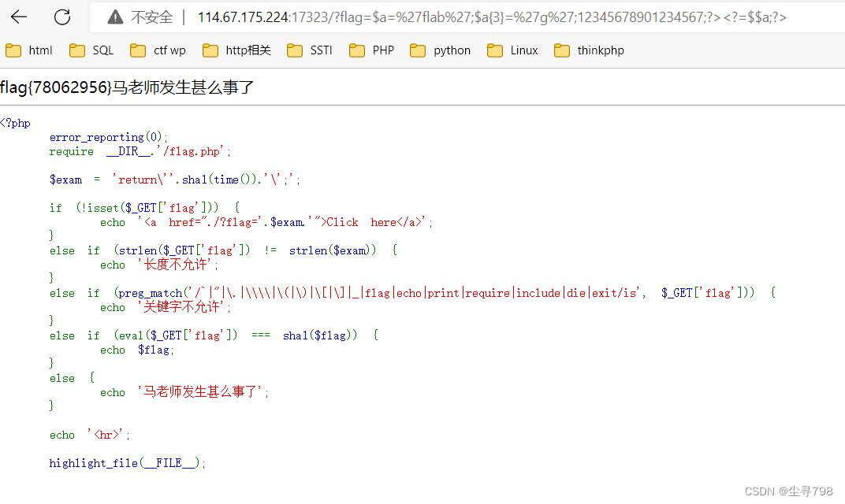The image size is (845, 504).
Task: Open the Linux bookmark folder
Action: point(512,50)
